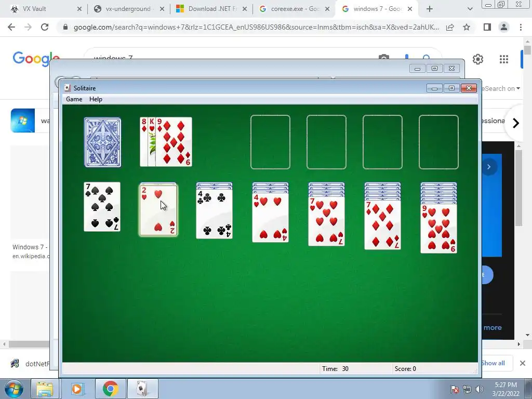Open the volume tray icon

point(480,389)
